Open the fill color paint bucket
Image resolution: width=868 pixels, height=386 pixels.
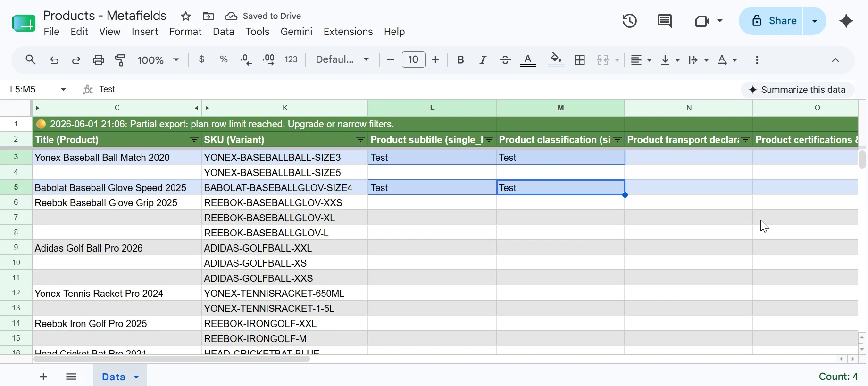tap(557, 60)
